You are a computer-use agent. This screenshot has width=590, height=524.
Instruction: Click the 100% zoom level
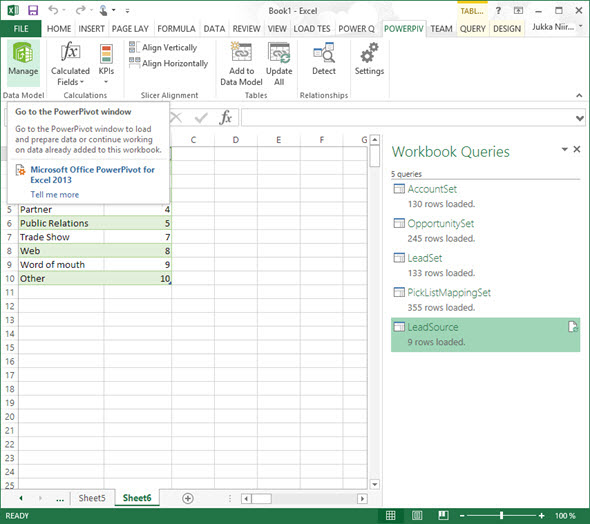pyautogui.click(x=565, y=515)
